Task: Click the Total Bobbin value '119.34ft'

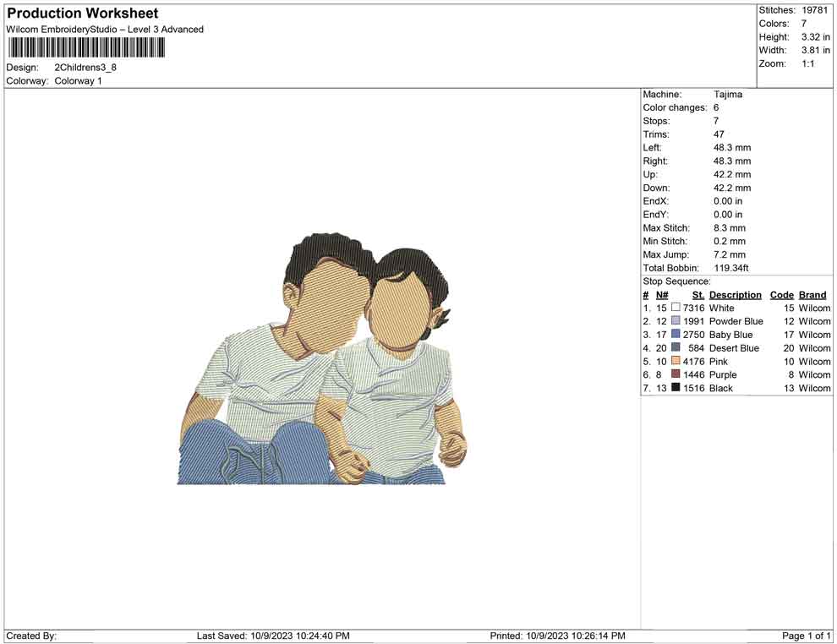Action: [730, 268]
